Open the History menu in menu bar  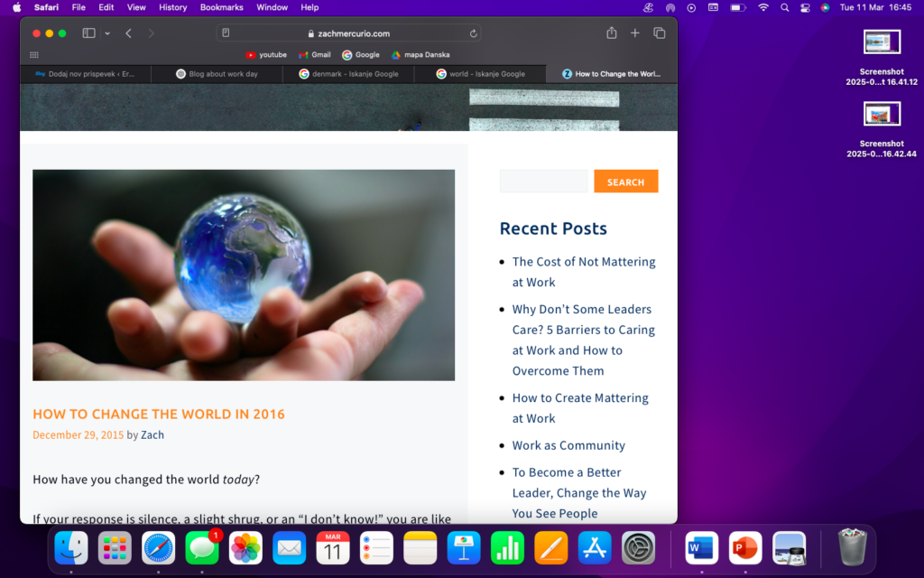(x=172, y=7)
